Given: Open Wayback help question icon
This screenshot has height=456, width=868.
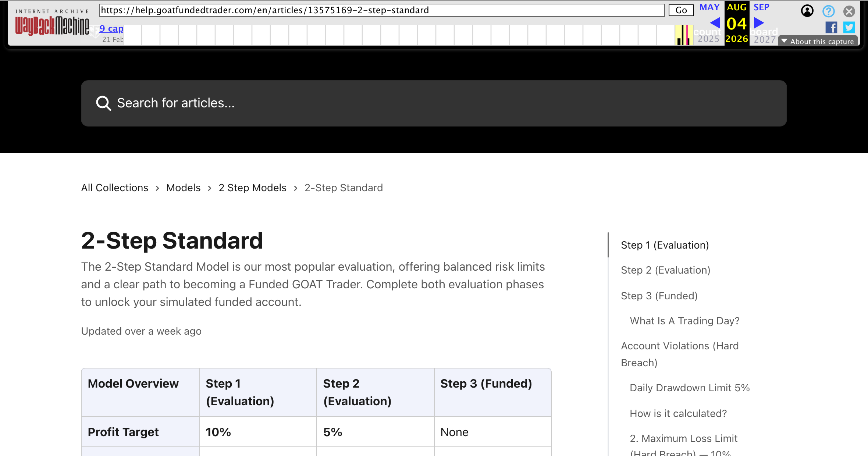Looking at the screenshot, I should tap(828, 11).
